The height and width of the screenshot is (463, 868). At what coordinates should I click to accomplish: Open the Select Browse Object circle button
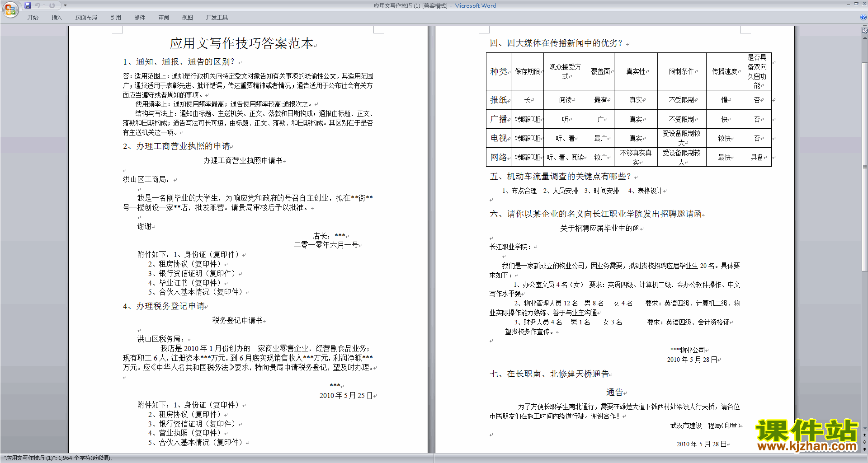(865, 442)
